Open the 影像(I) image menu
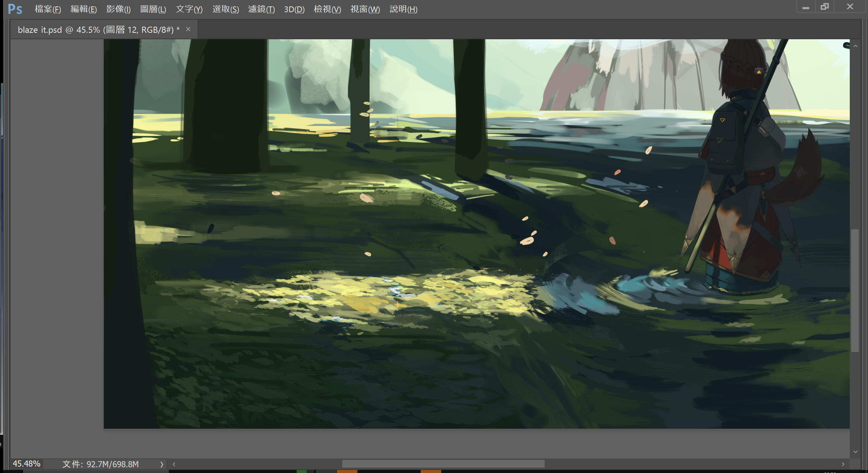Viewport: 868px width, 473px height. pyautogui.click(x=118, y=9)
